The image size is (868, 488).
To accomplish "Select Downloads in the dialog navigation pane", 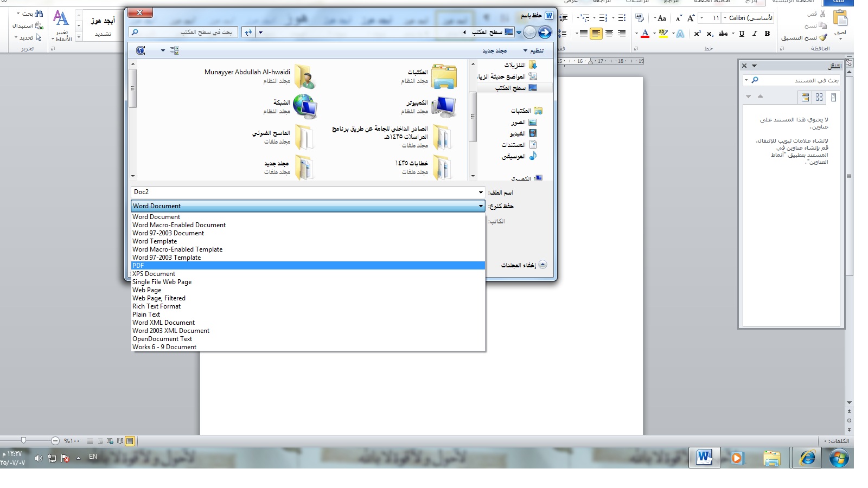I will (520, 65).
